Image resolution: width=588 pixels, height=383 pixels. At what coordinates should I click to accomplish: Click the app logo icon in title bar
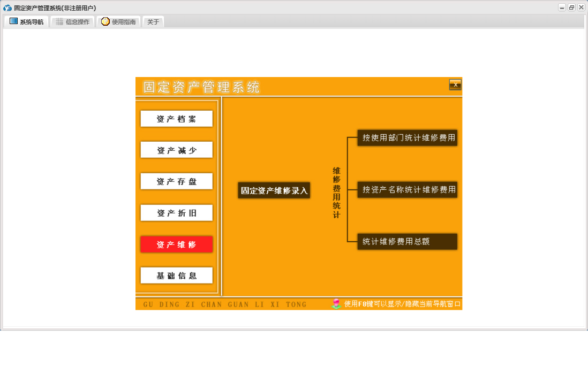click(7, 8)
